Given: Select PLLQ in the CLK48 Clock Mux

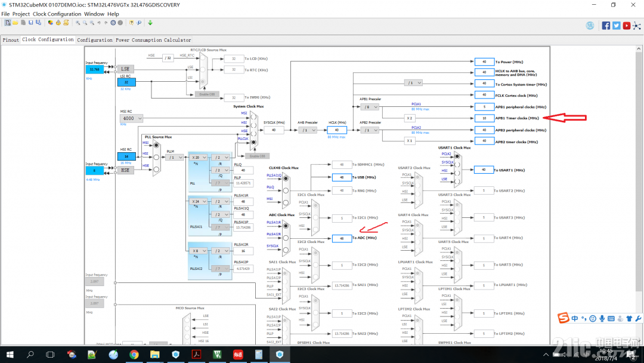Looking at the screenshot, I should (286, 190).
